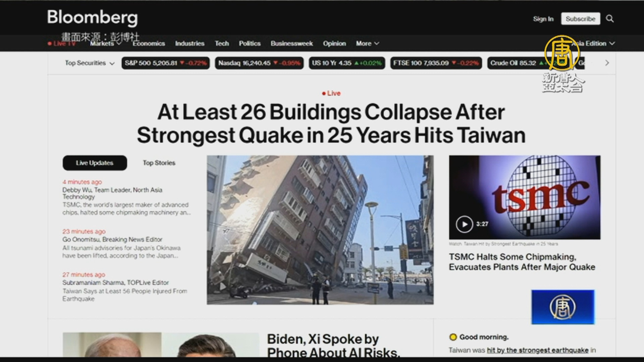Open the Opinion section
644x362 pixels.
point(334,44)
